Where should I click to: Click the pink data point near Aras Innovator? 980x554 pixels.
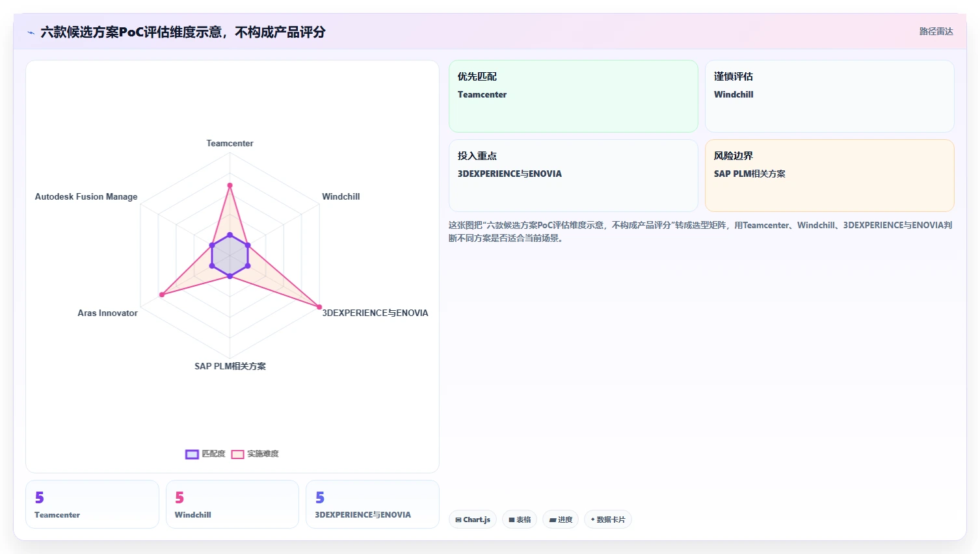click(x=162, y=295)
